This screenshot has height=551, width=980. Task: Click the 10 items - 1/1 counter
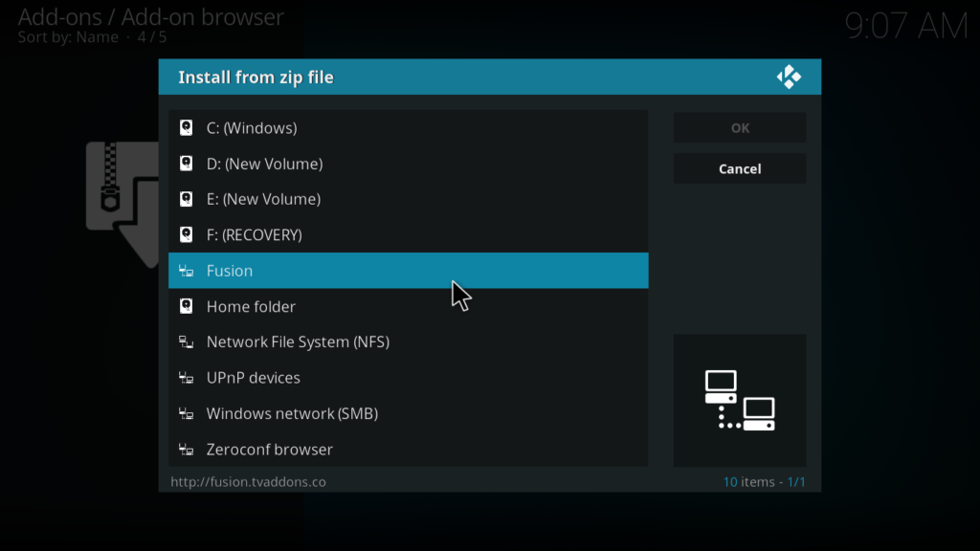[x=765, y=482]
